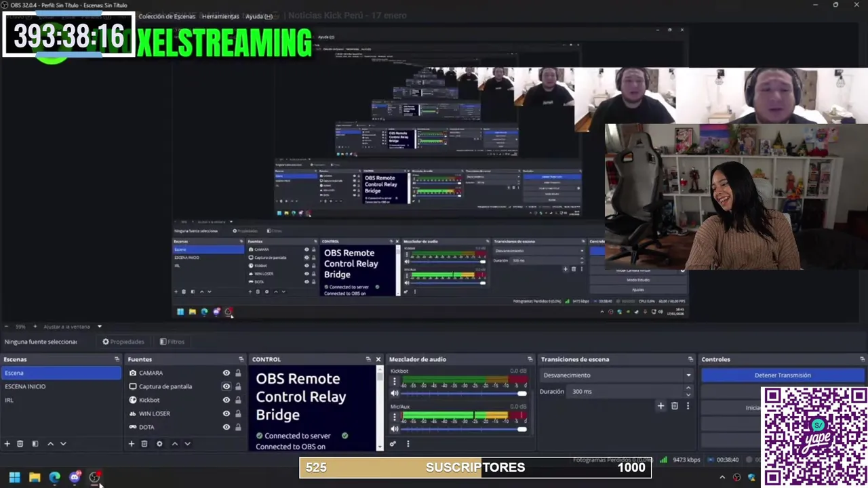Lock the Captura de pantalla source
This screenshot has height=488, width=868.
click(238, 386)
